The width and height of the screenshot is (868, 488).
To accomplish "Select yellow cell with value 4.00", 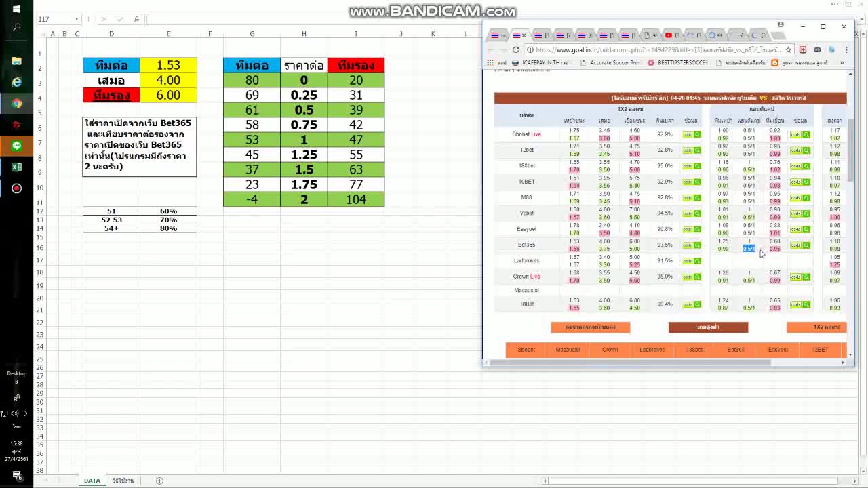I will pyautogui.click(x=168, y=80).
